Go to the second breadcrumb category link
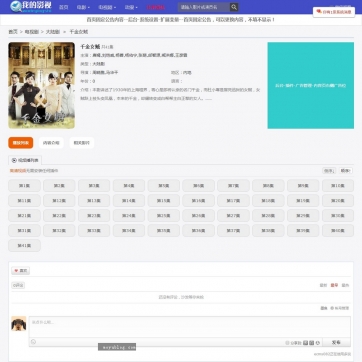 point(32,32)
